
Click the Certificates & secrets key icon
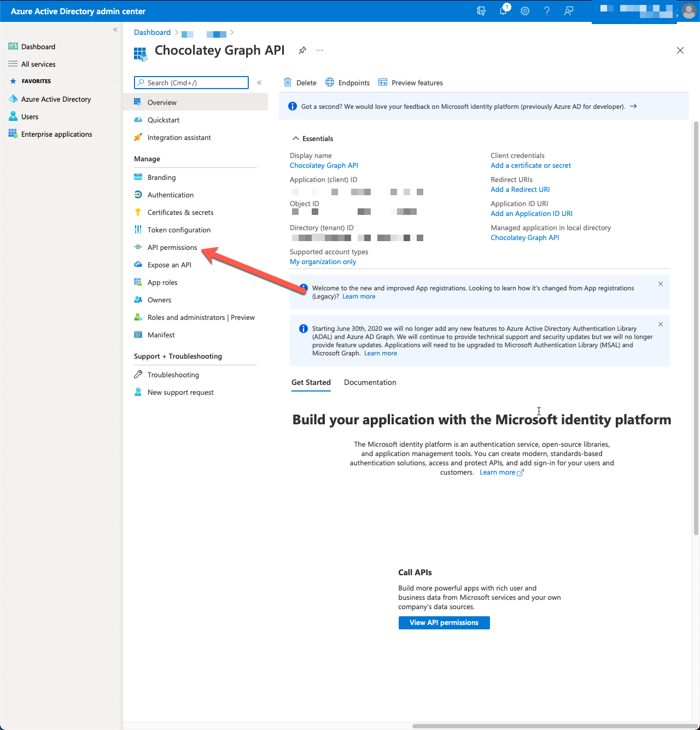click(x=138, y=212)
